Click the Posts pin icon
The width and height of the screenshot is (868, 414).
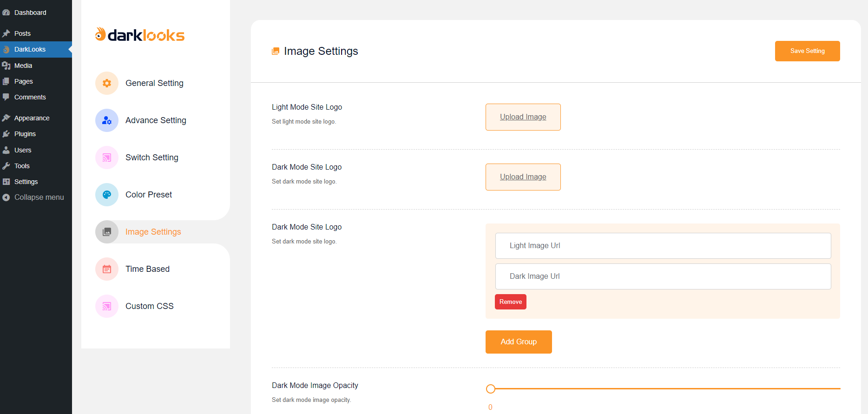(x=6, y=33)
